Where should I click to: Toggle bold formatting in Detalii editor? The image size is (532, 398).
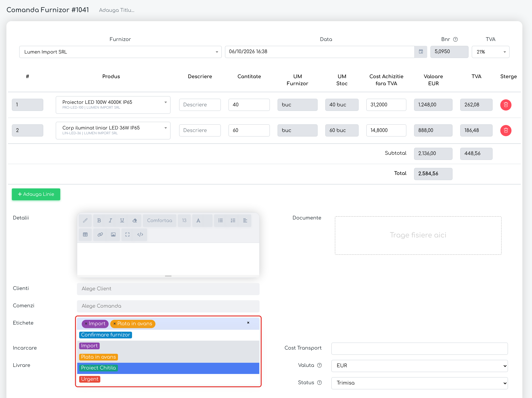[x=99, y=220]
